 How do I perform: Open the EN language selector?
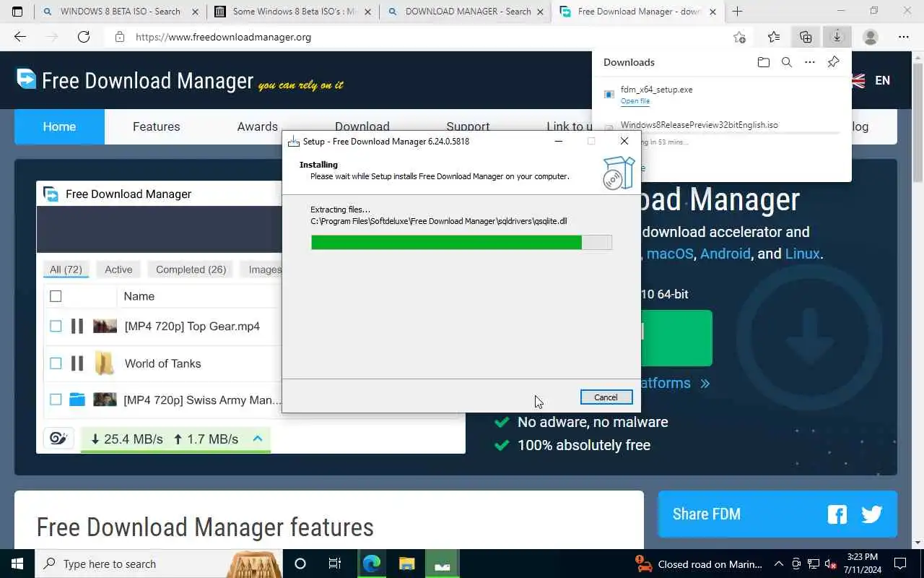pyautogui.click(x=882, y=80)
